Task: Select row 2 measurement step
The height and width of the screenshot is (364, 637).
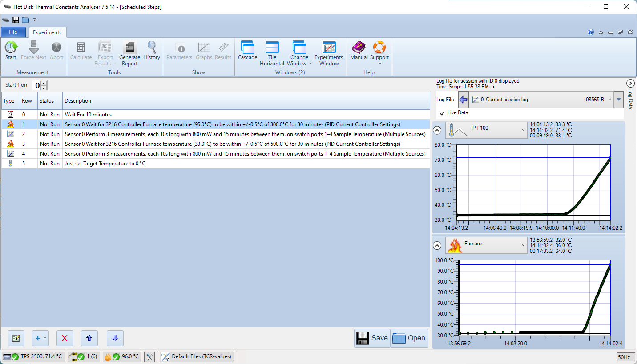Action: tap(215, 134)
